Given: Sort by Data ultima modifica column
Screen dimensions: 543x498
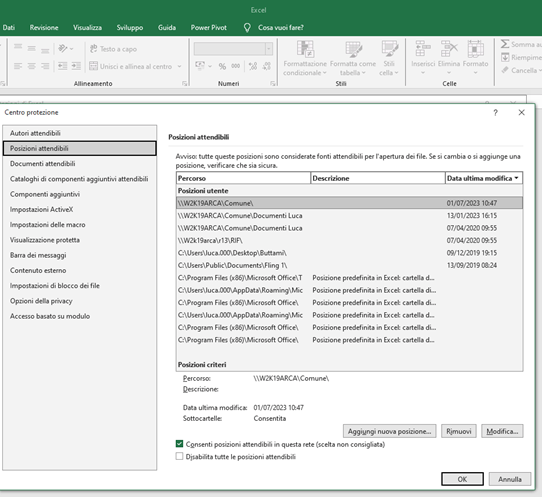Looking at the screenshot, I should pos(483,178).
